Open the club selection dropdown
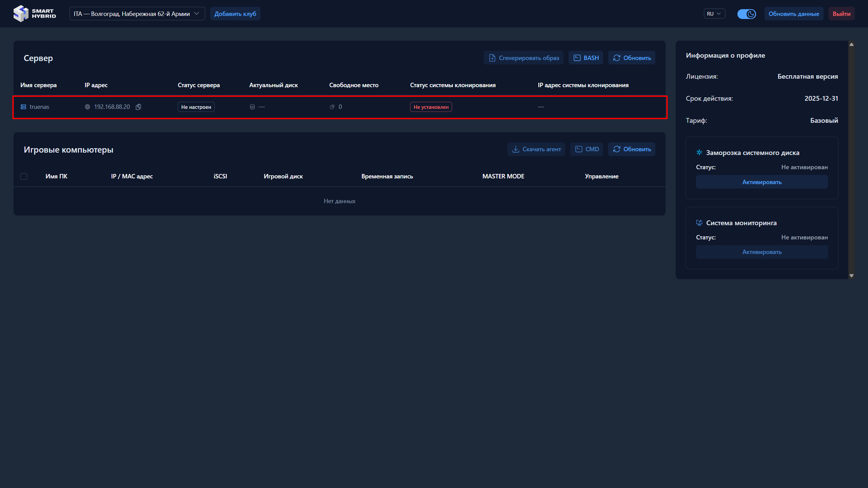The height and width of the screenshot is (488, 868). (137, 14)
